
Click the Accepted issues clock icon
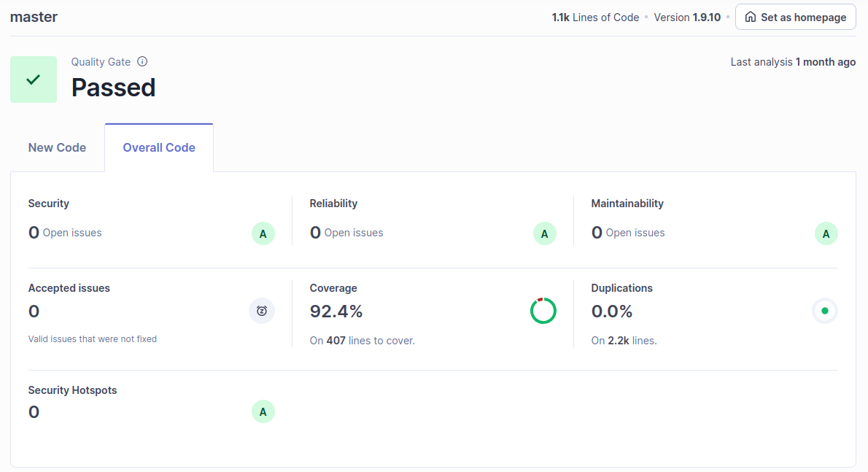[262, 311]
